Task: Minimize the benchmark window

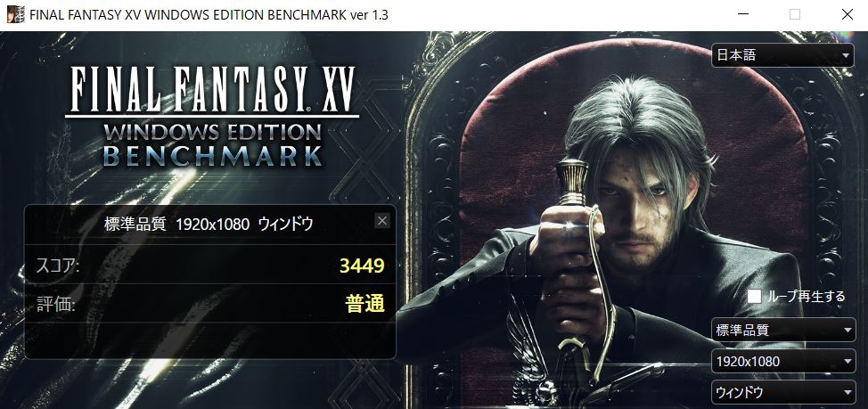Action: click(x=742, y=15)
